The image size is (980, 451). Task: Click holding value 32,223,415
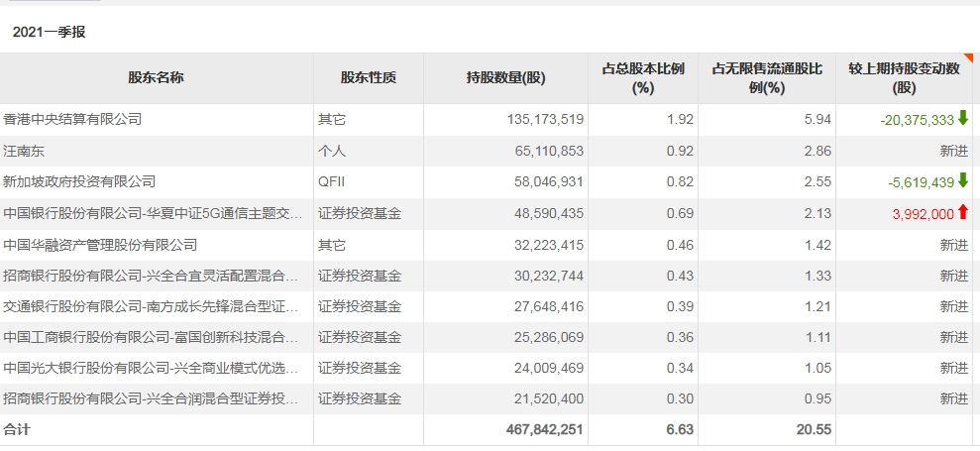click(549, 245)
